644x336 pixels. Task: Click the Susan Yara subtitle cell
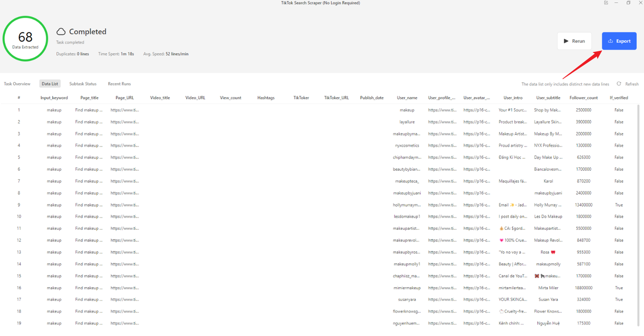548,299
